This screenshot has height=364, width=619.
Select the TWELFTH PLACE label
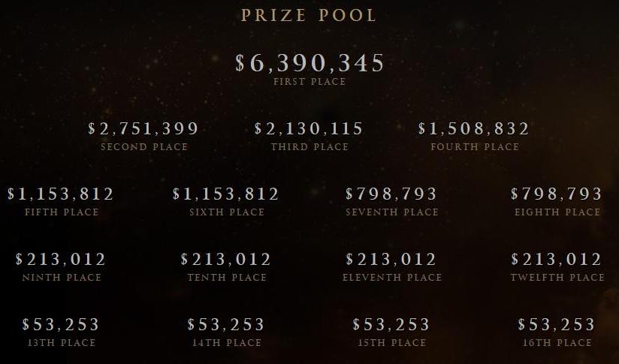point(557,278)
